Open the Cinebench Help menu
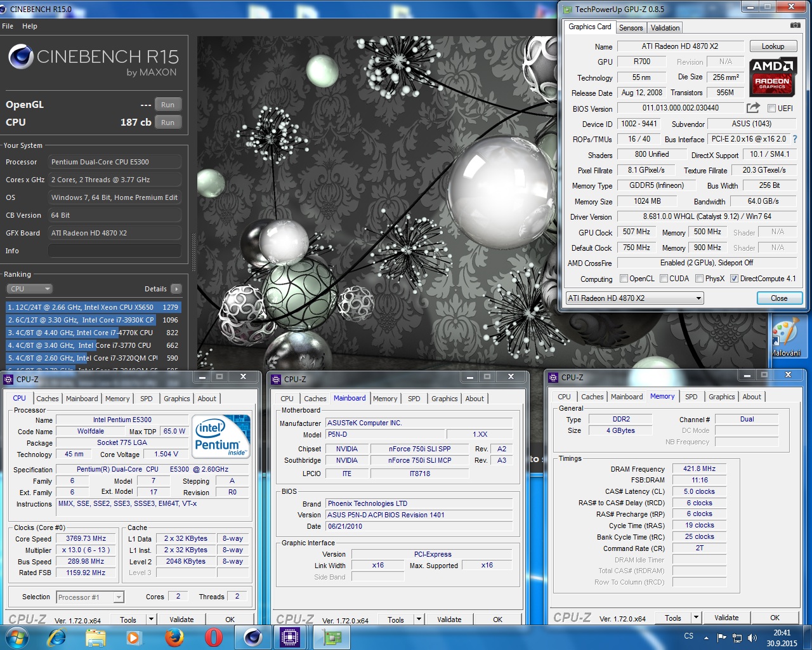Viewport: 812px width, 650px height. [x=30, y=26]
